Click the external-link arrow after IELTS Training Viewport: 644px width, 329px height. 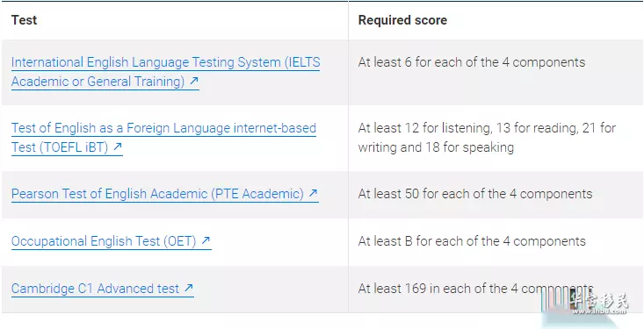pyautogui.click(x=194, y=81)
